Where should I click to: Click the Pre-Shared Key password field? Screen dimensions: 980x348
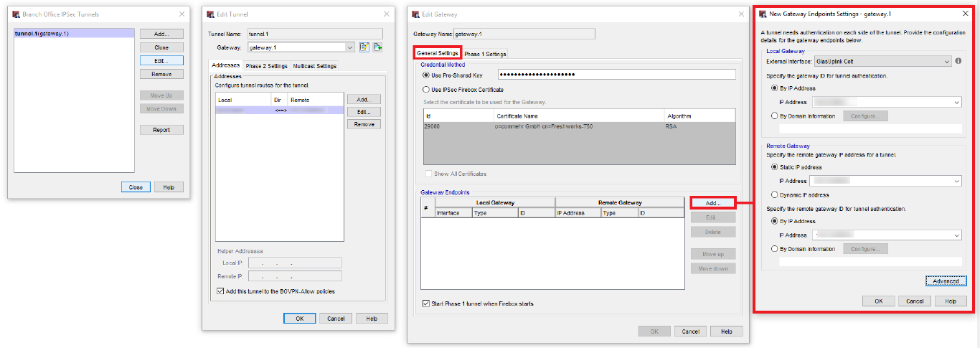coord(616,75)
